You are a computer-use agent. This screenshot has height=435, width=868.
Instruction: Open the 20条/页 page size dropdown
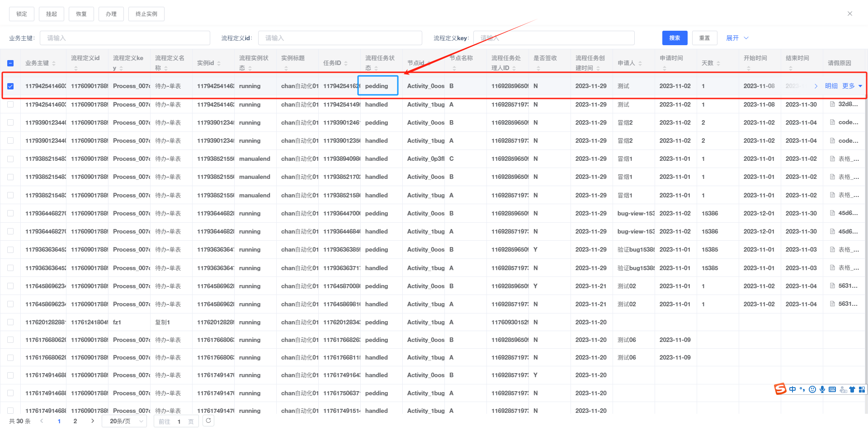(x=124, y=421)
